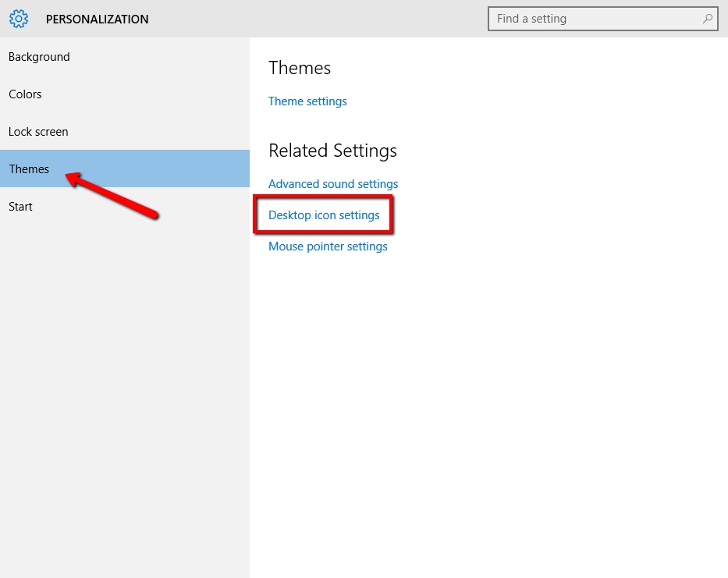Select Themes in the sidebar
728x578 pixels.
click(x=124, y=168)
